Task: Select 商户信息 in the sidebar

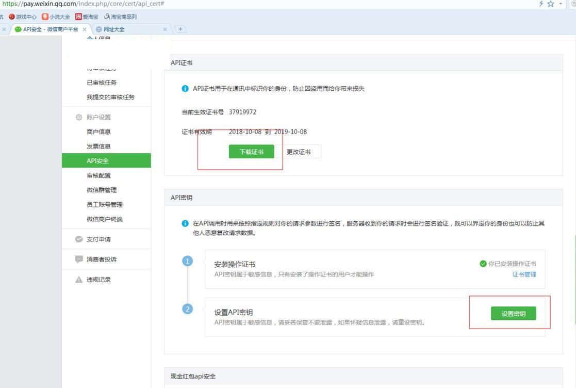Action: [x=98, y=132]
